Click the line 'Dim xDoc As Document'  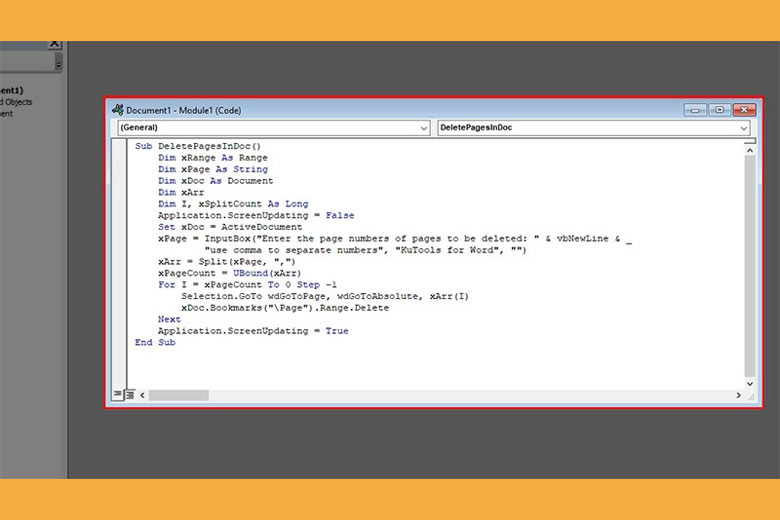[215, 181]
